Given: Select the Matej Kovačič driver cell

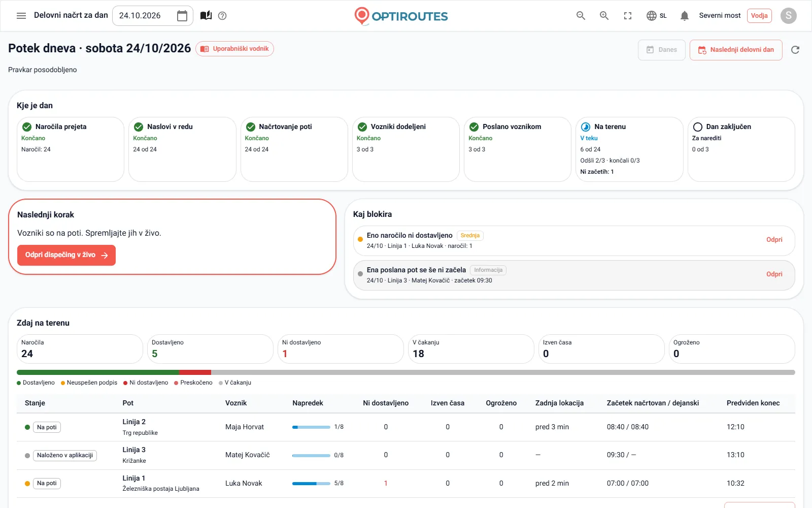Looking at the screenshot, I should 248,455.
